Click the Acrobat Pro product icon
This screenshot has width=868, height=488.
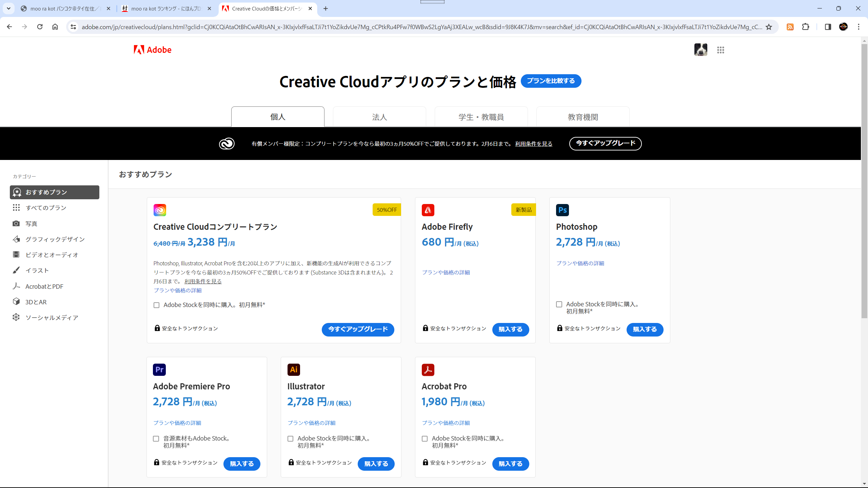[428, 370]
